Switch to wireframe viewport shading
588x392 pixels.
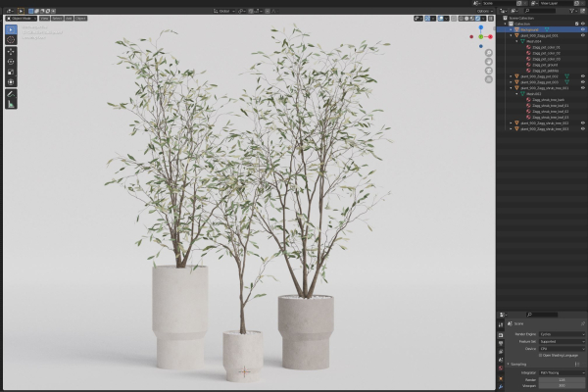pos(462,19)
